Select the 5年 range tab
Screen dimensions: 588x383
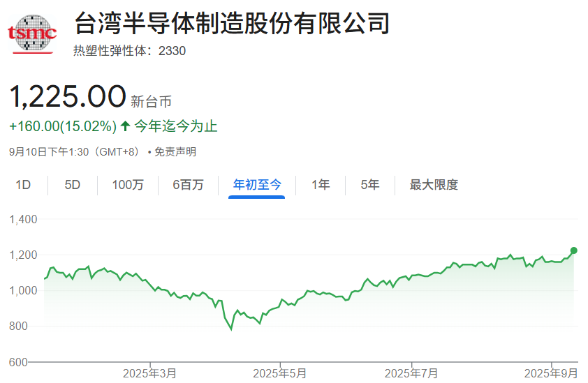pos(369,184)
